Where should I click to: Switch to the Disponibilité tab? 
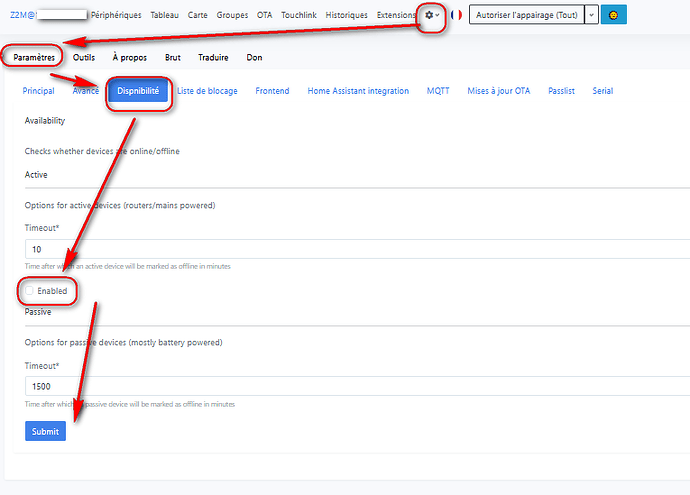click(x=138, y=91)
